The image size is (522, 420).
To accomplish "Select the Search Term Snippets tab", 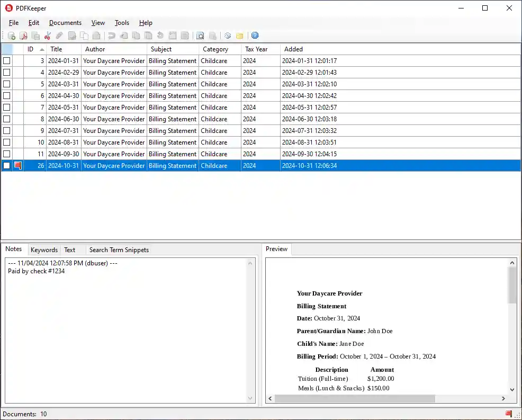I will coord(119,249).
